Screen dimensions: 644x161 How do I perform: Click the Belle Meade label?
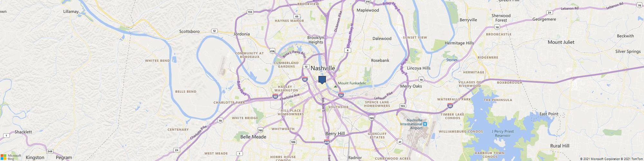click(253, 137)
